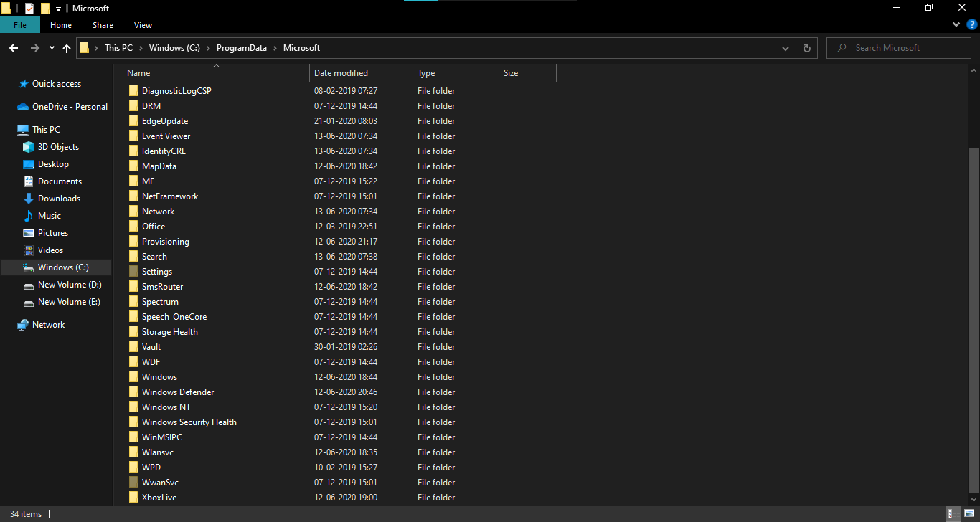Click the Downloads arrow icon in the sidebar
980x522 pixels.
click(x=29, y=199)
